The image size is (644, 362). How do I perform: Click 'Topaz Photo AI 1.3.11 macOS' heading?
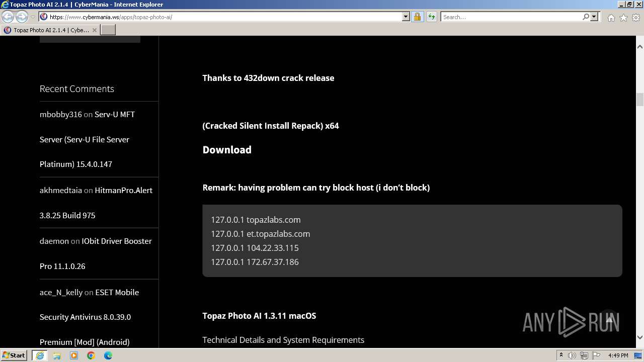(259, 316)
